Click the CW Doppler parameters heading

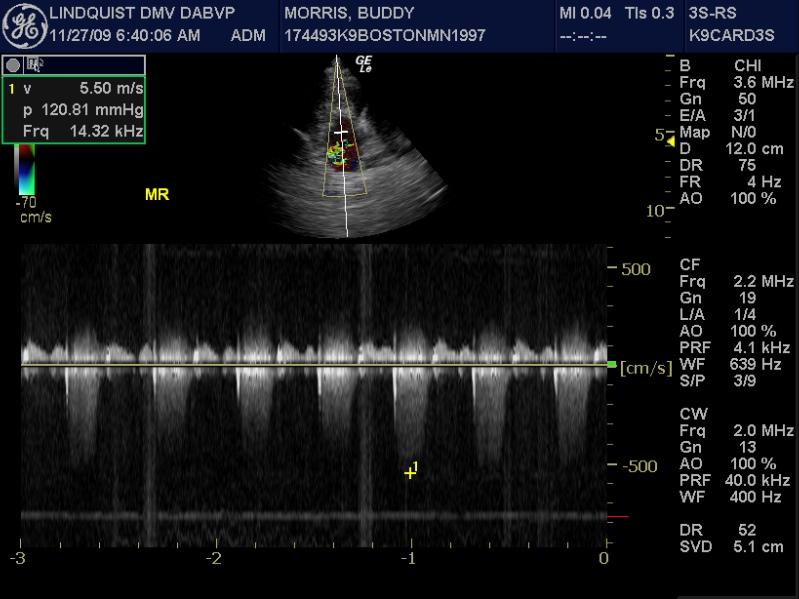click(692, 412)
